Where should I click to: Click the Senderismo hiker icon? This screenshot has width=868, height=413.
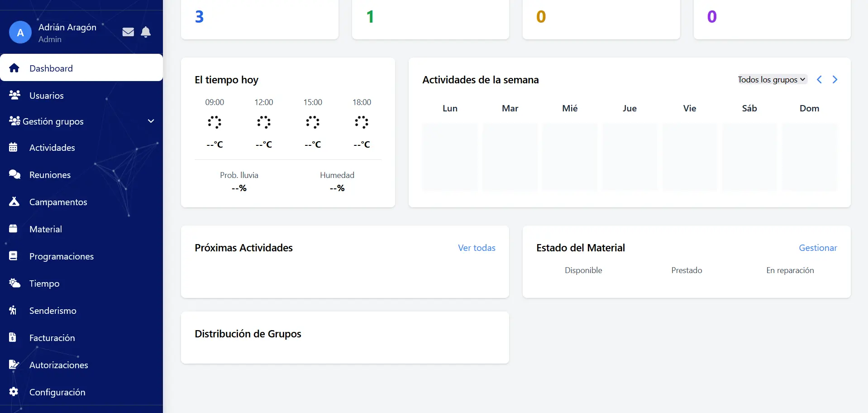(13, 311)
